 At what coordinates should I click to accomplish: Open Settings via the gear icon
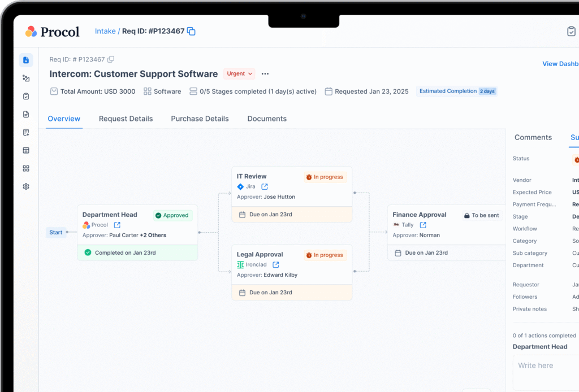coord(26,186)
